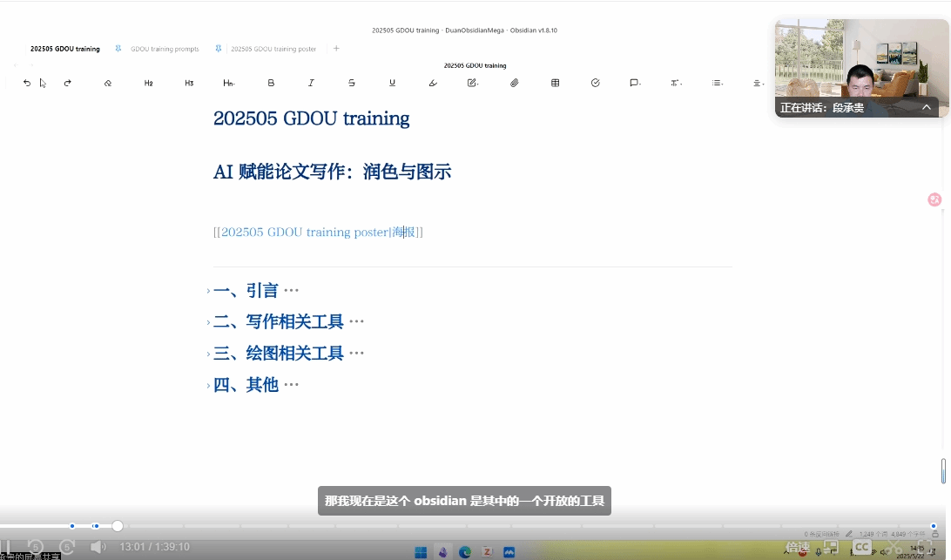This screenshot has height=560, width=951.
Task: Click the pink translate floating icon
Action: tap(934, 199)
